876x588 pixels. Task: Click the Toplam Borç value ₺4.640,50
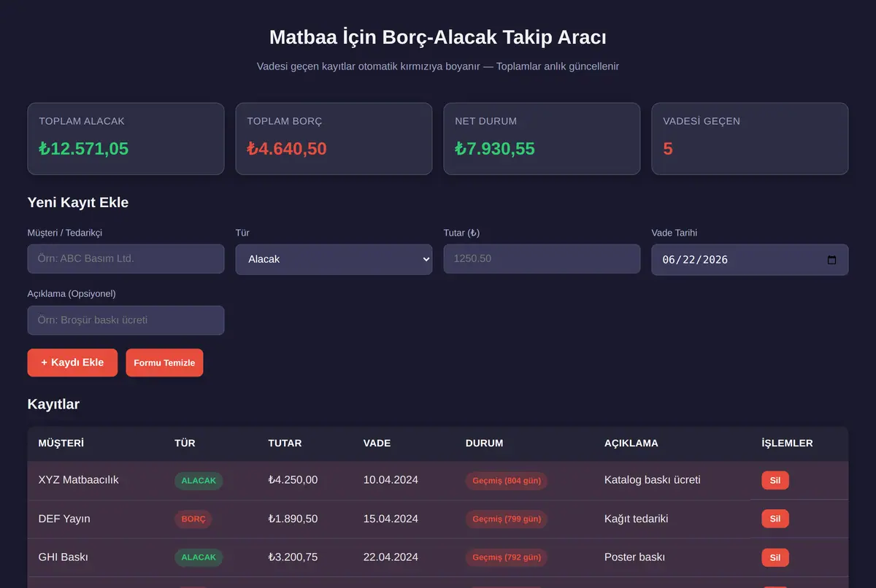pyautogui.click(x=287, y=149)
